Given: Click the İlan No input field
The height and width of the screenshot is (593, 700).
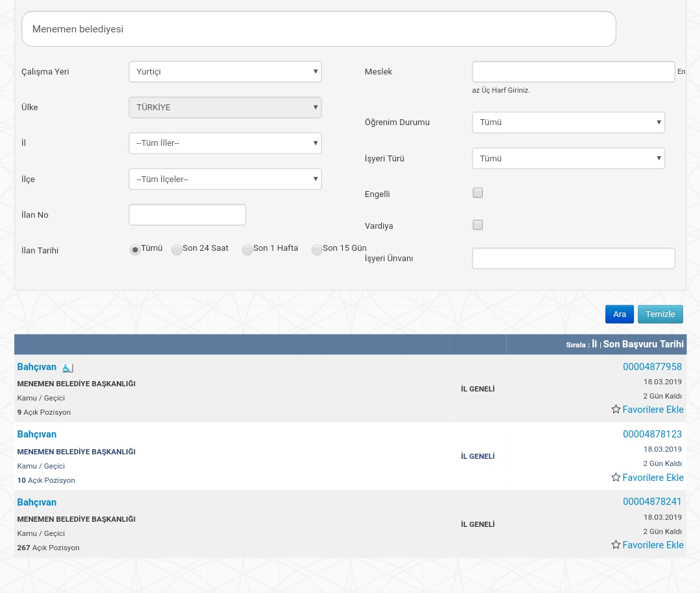Looking at the screenshot, I should (187, 215).
